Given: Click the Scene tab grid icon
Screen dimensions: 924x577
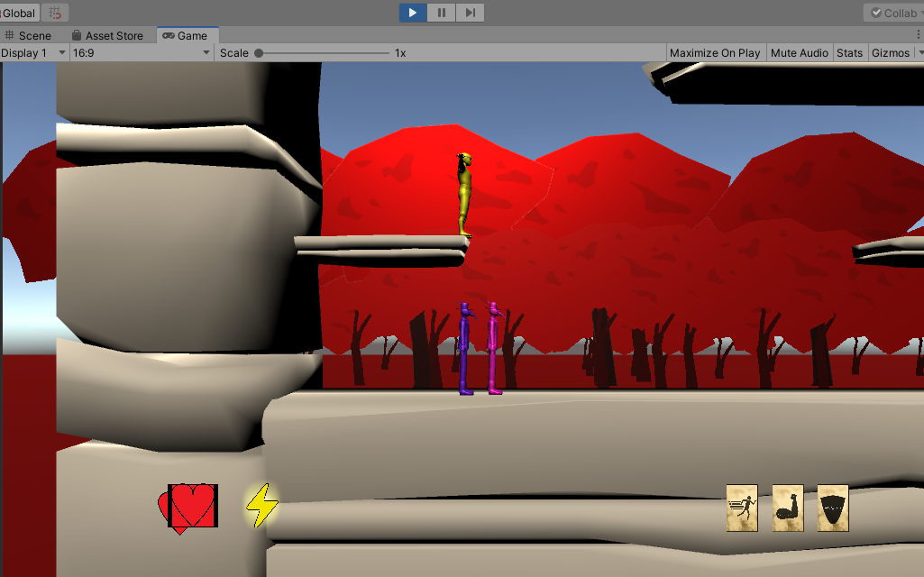Looking at the screenshot, I should pos(9,35).
